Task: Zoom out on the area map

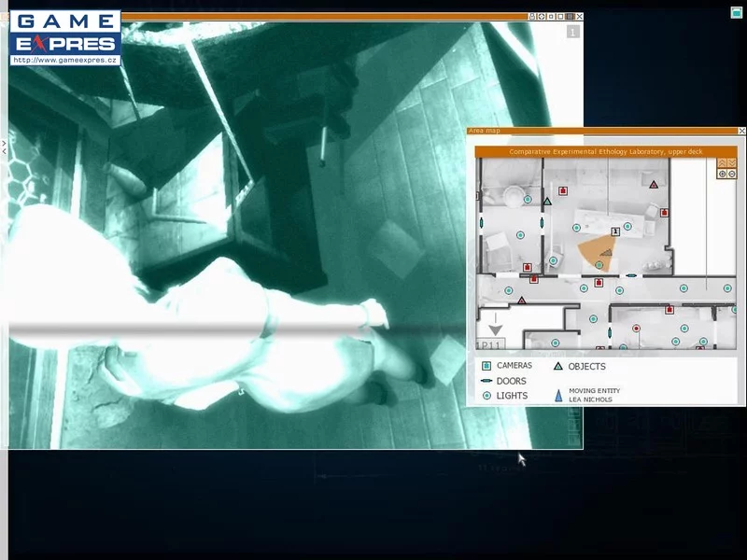Action: [x=730, y=175]
